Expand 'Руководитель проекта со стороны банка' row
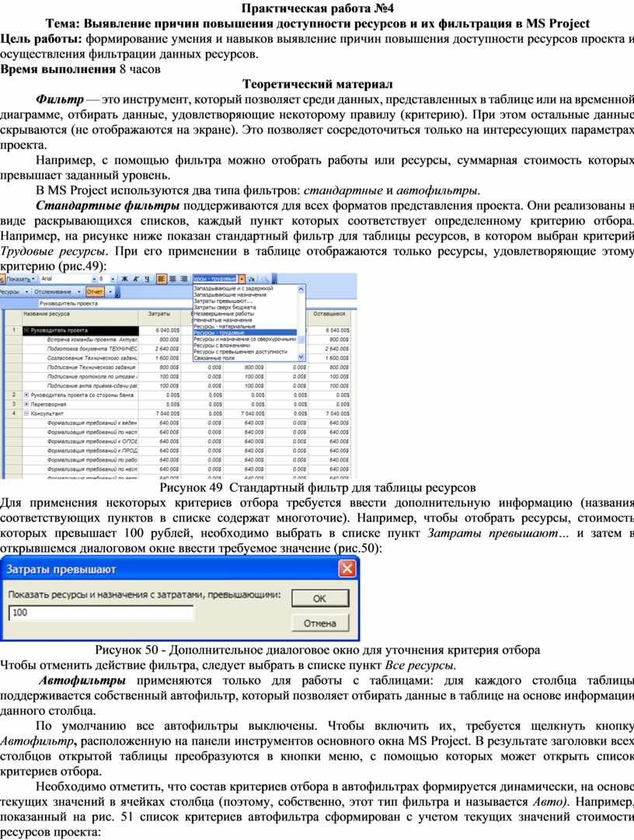This screenshot has width=634, height=840. [26, 395]
